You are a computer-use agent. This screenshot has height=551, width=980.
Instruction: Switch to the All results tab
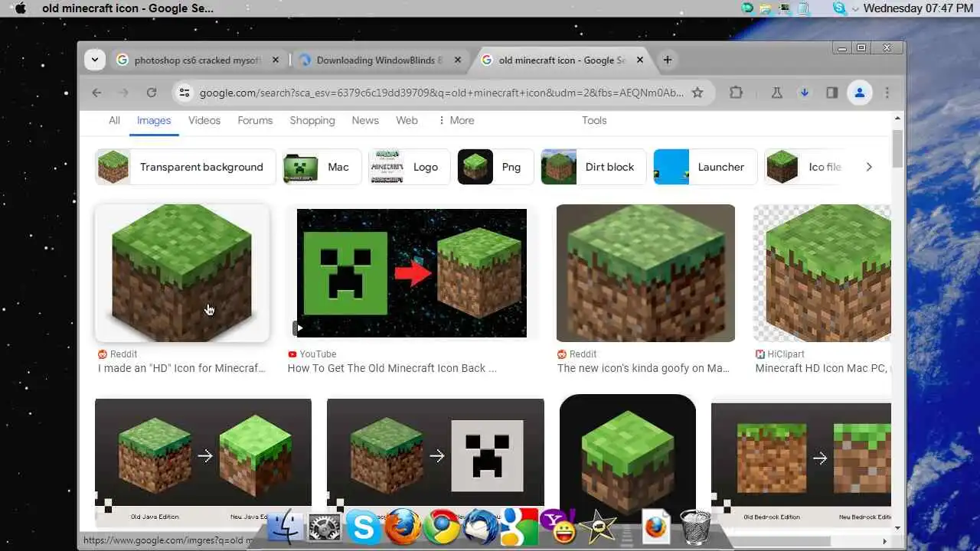pos(114,120)
